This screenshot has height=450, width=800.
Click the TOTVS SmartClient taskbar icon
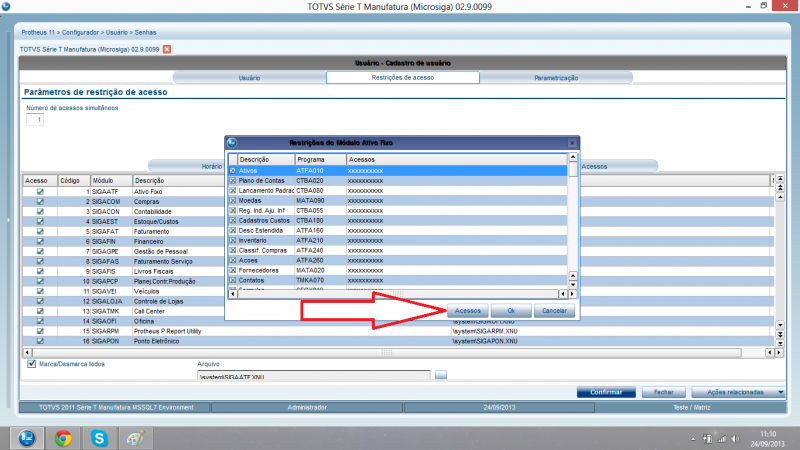click(x=27, y=438)
